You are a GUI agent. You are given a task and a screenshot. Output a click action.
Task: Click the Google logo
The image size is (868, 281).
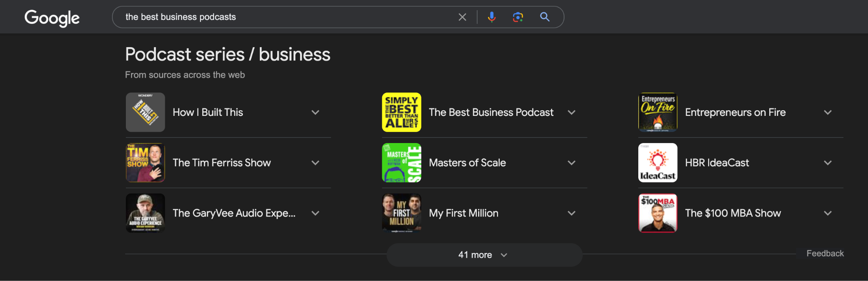click(52, 18)
